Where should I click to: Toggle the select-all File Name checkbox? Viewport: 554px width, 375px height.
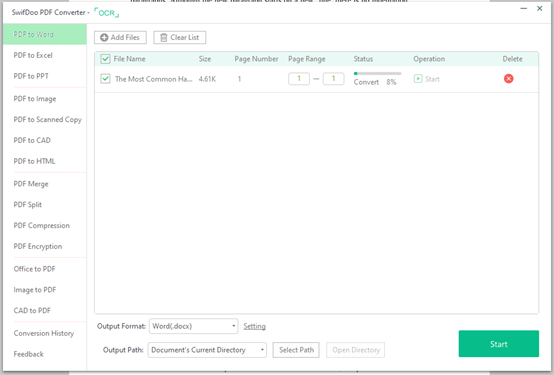point(105,59)
